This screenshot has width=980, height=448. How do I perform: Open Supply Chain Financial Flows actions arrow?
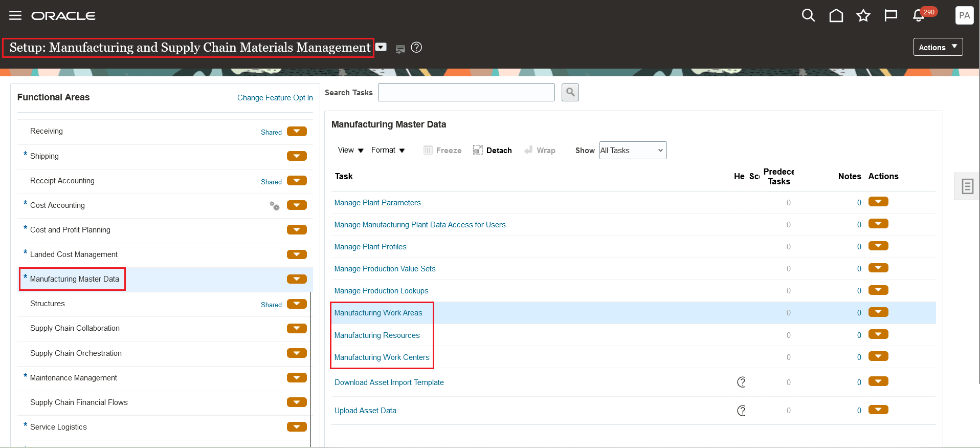point(297,402)
